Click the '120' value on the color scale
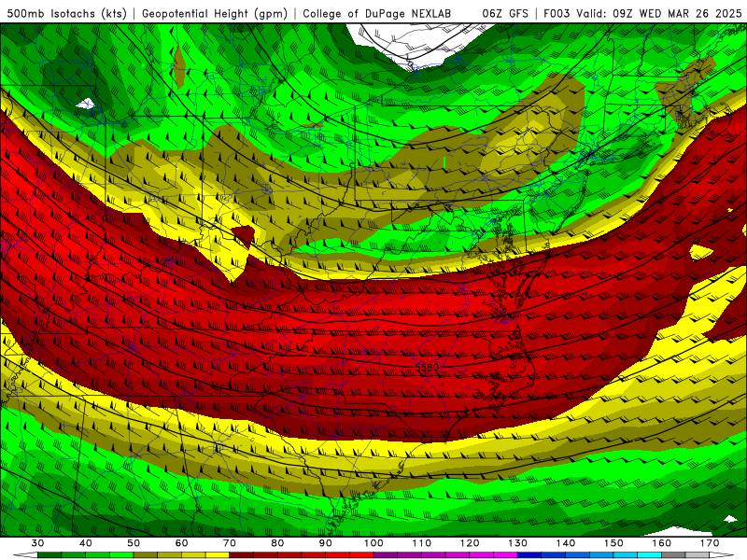Image resolution: width=747 pixels, height=560 pixels. [470, 543]
